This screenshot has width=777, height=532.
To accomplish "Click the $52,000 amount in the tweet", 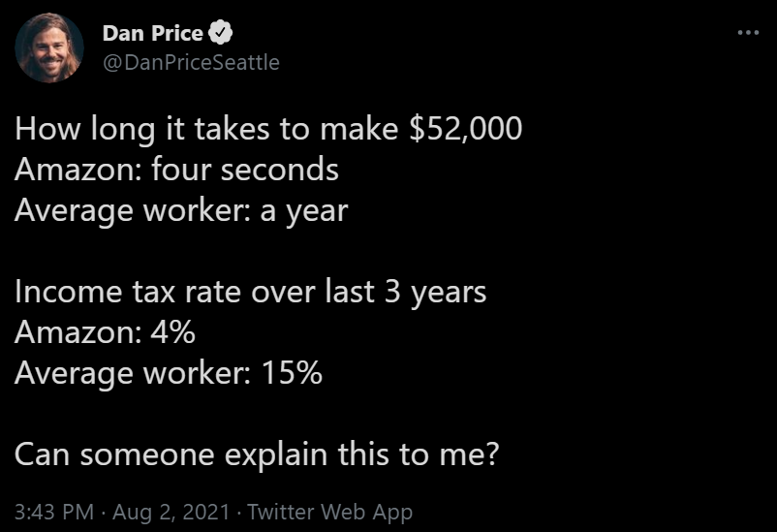I will pos(466,129).
